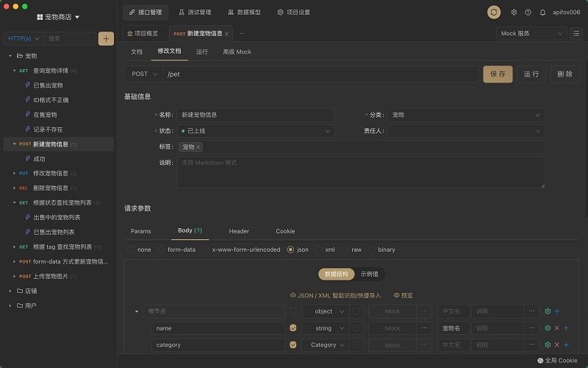This screenshot has height=368, width=588.
Task: Click the 说明 description text area
Action: click(x=360, y=171)
